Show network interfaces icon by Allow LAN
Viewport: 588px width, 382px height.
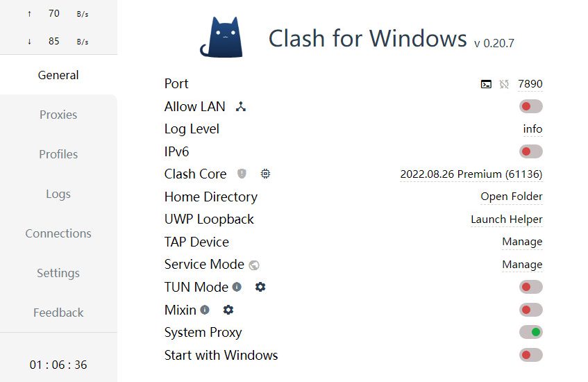click(x=241, y=106)
